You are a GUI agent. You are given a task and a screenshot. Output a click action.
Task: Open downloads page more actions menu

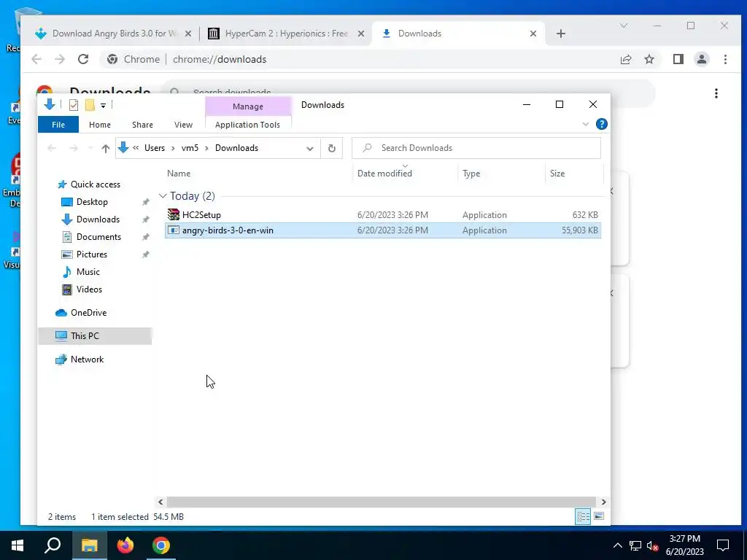(716, 93)
